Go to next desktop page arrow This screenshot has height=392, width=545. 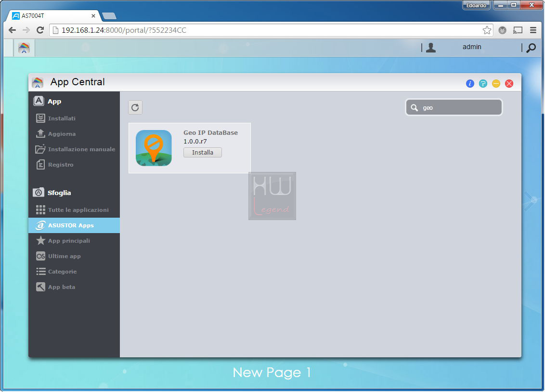coord(530,201)
